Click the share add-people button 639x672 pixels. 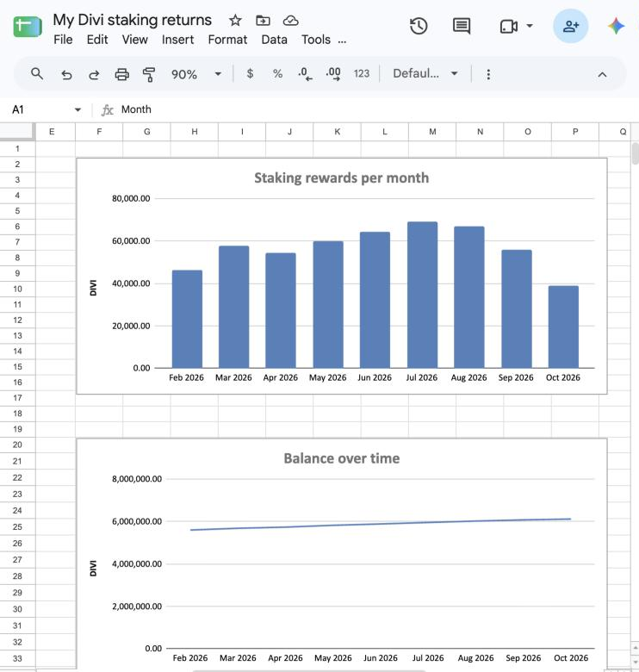(x=570, y=26)
